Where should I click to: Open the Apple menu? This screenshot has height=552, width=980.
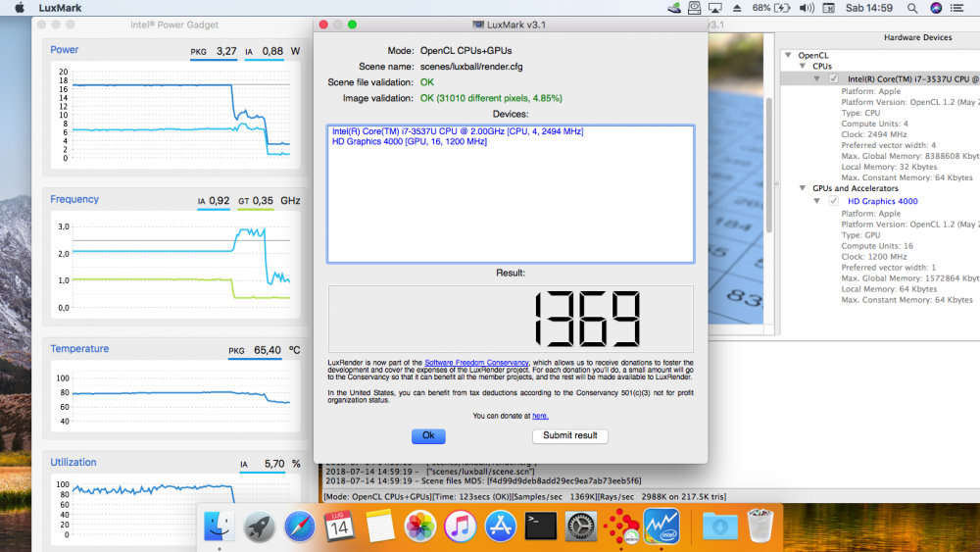pyautogui.click(x=20, y=8)
